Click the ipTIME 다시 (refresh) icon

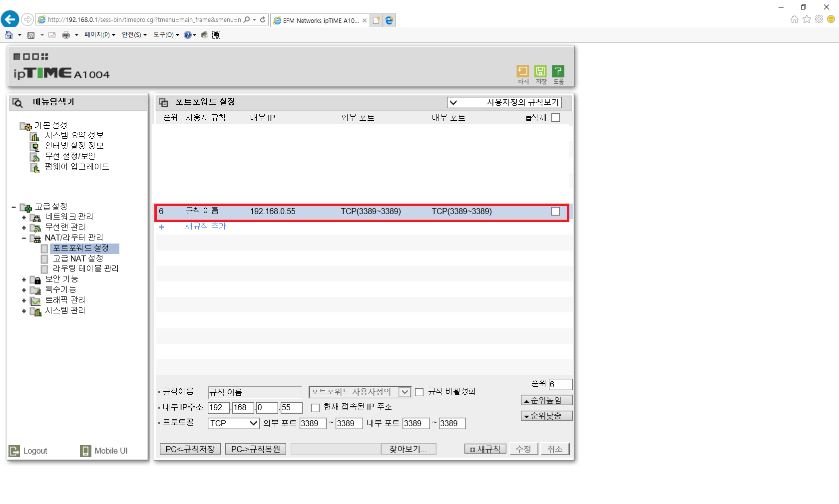tap(523, 71)
